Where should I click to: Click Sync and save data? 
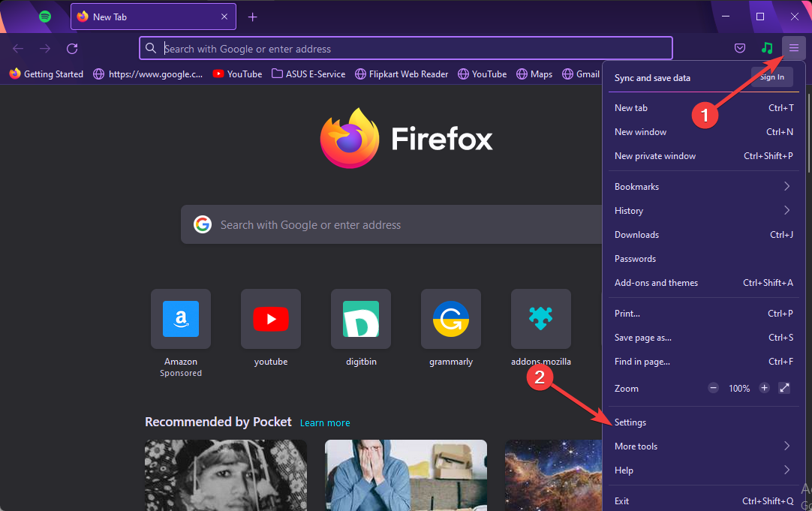pos(652,77)
